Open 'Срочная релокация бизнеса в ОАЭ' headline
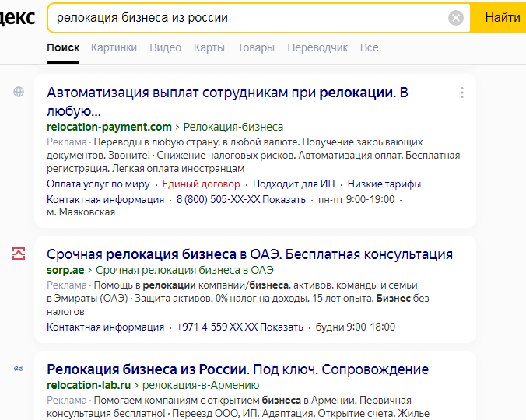The image size is (526, 420). (250, 254)
